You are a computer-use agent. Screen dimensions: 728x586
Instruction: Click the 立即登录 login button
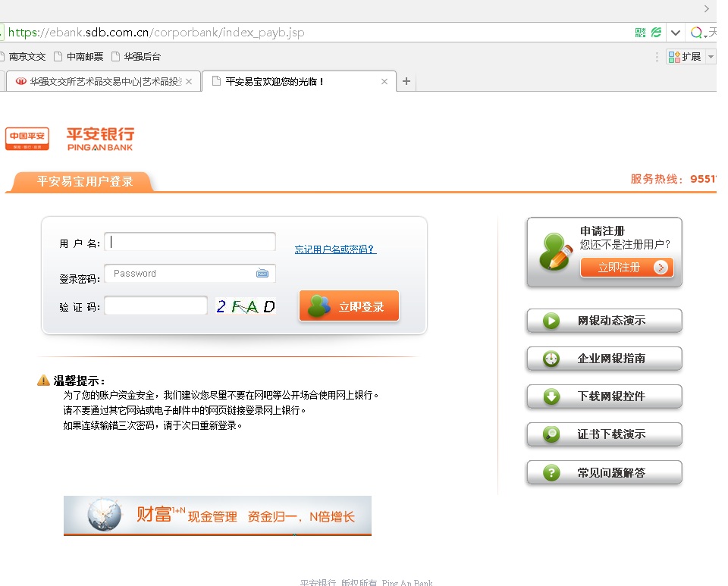pos(349,306)
